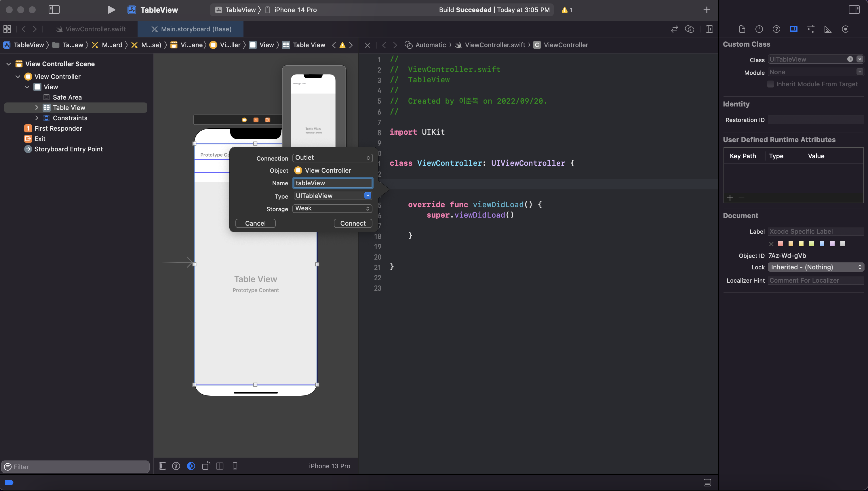Enable Inherit Module From Target checkbox
This screenshot has width=868, height=491.
click(x=770, y=84)
